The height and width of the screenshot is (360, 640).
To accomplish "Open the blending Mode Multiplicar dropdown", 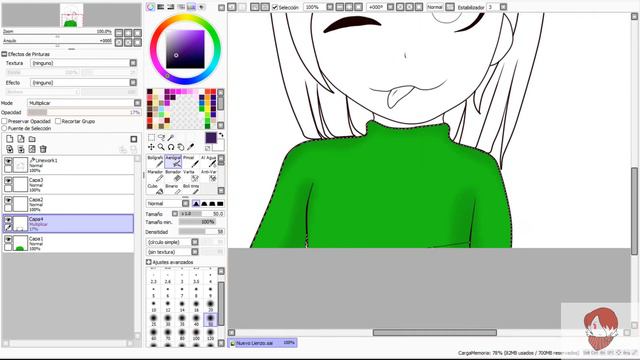I will click(138, 103).
